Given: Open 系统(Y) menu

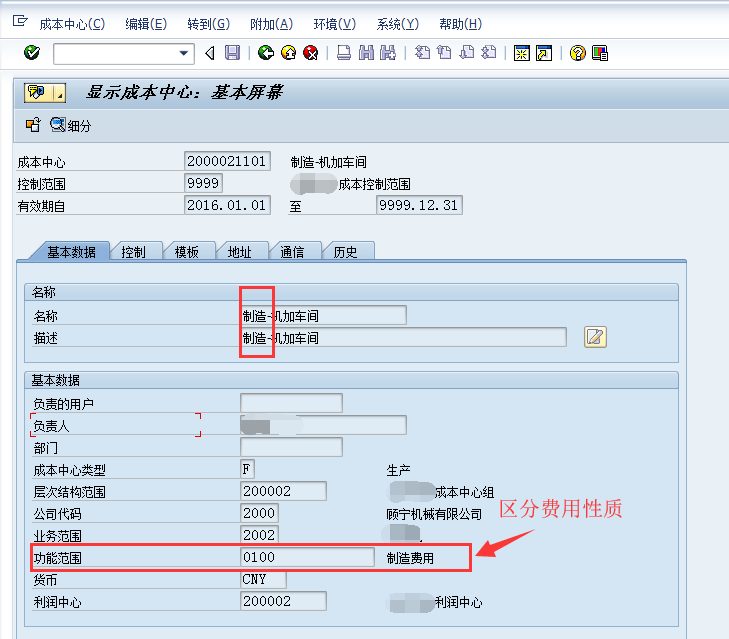Looking at the screenshot, I should 398,24.
